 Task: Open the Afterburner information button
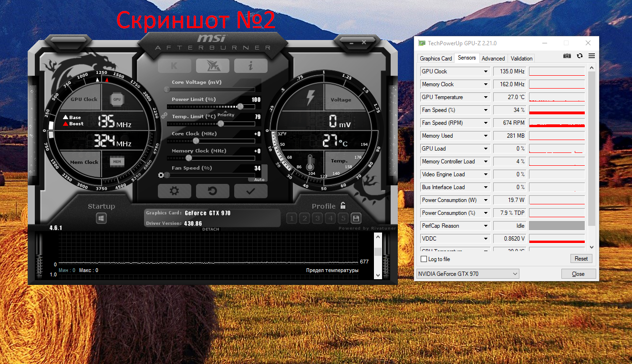(251, 66)
